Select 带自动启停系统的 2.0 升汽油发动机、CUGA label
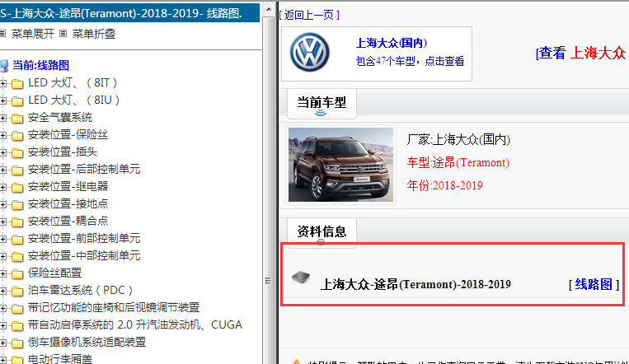 135,324
